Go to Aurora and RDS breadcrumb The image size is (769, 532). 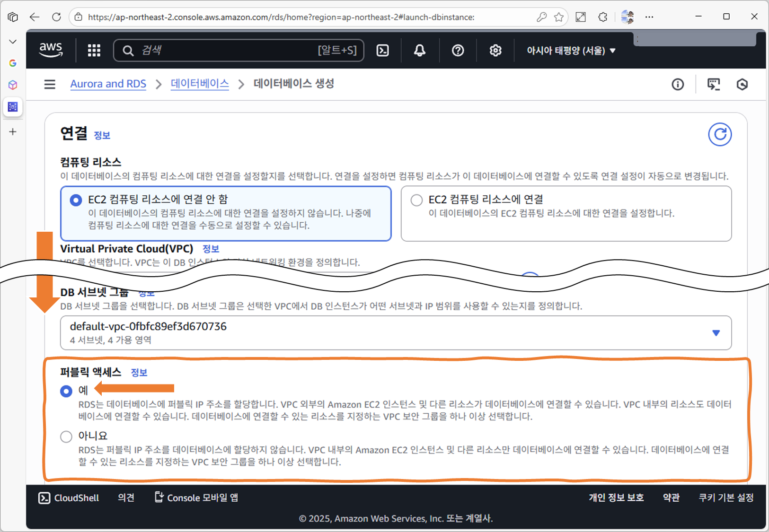[x=108, y=84]
